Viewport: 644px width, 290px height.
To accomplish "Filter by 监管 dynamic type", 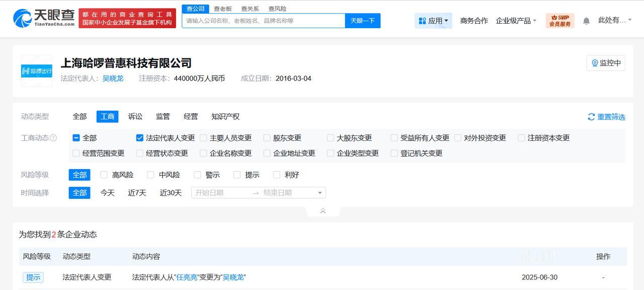I will [163, 116].
